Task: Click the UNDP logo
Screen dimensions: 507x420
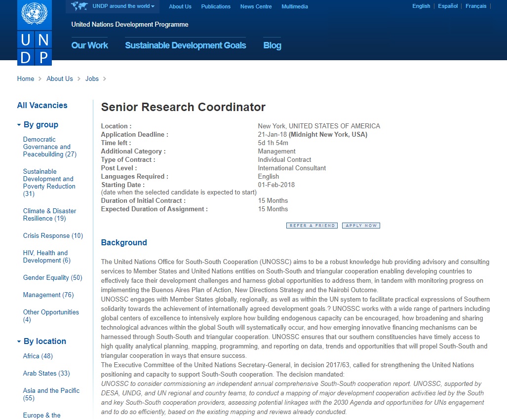Action: click(34, 33)
